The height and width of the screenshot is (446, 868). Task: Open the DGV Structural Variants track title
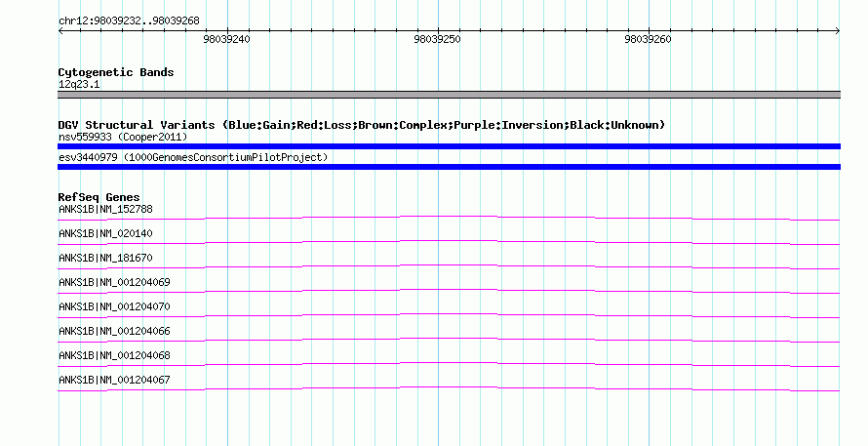coord(362,125)
